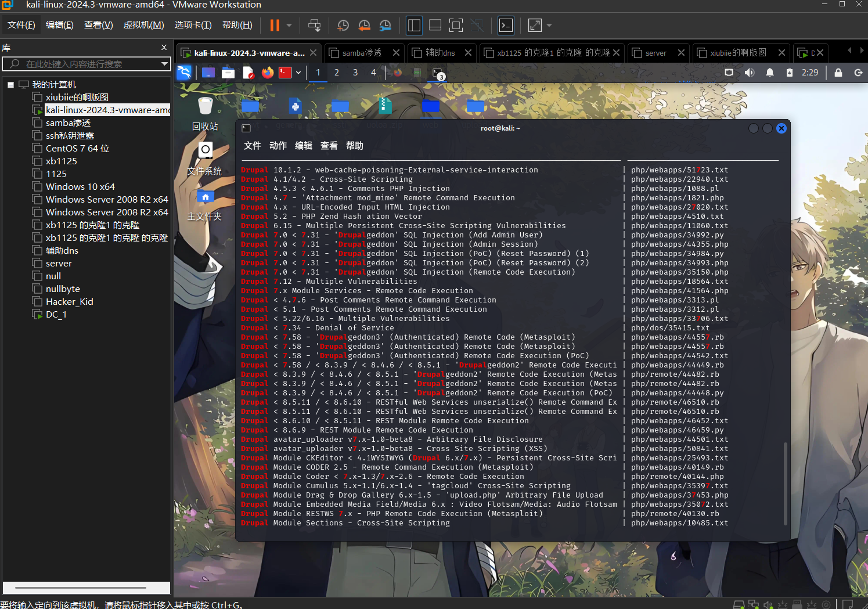Viewport: 868px width, 609px height.
Task: Open the power options dropdown arrow
Action: pos(289,25)
